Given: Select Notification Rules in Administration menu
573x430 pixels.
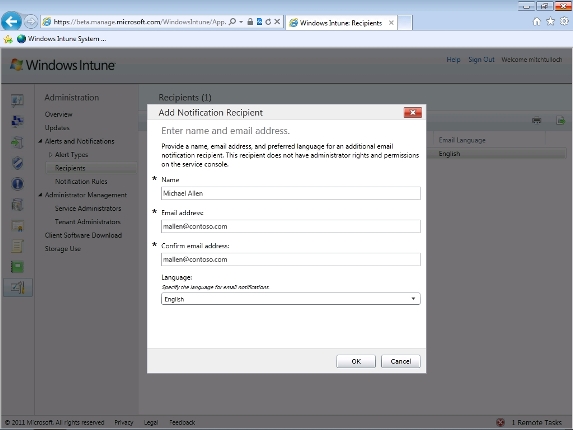Looking at the screenshot, I should (81, 182).
